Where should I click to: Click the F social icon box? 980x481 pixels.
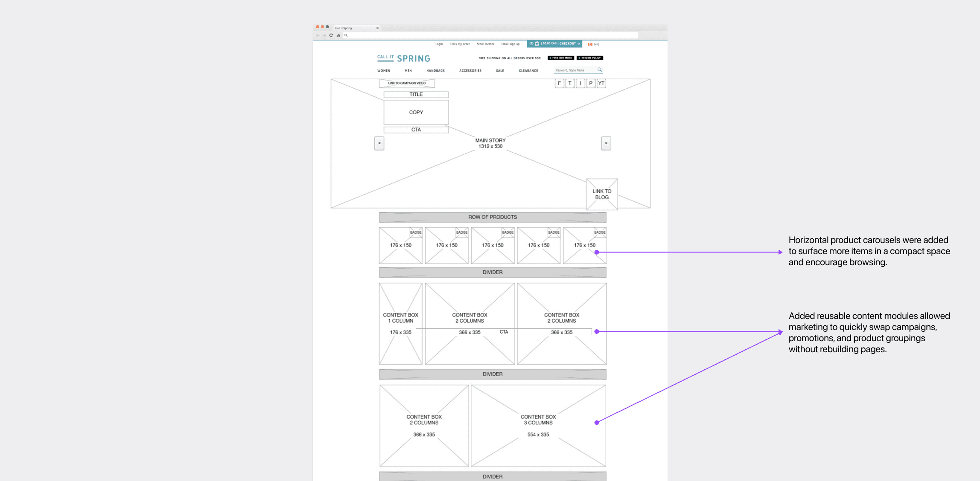[x=559, y=83]
